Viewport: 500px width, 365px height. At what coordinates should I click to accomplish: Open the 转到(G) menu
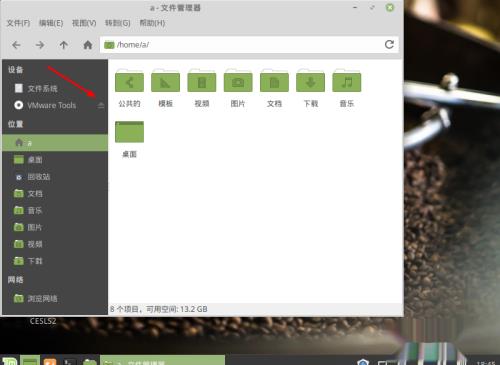[x=117, y=23]
